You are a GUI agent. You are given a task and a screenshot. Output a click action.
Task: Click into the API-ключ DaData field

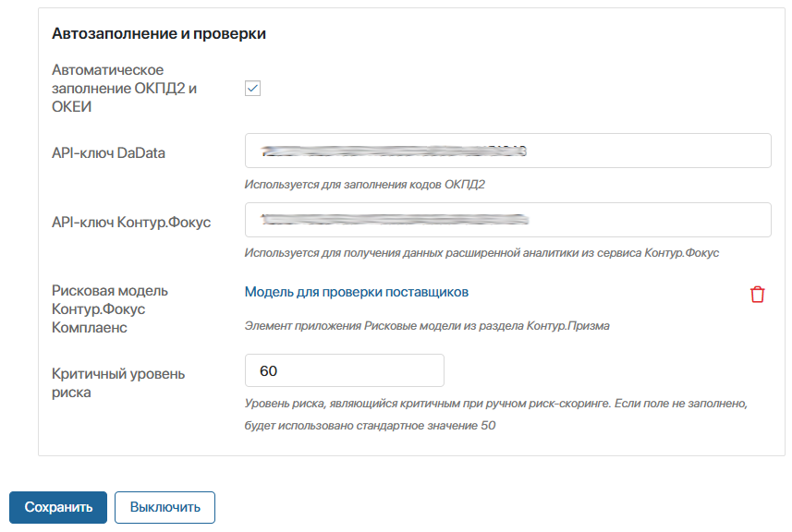[x=507, y=151]
